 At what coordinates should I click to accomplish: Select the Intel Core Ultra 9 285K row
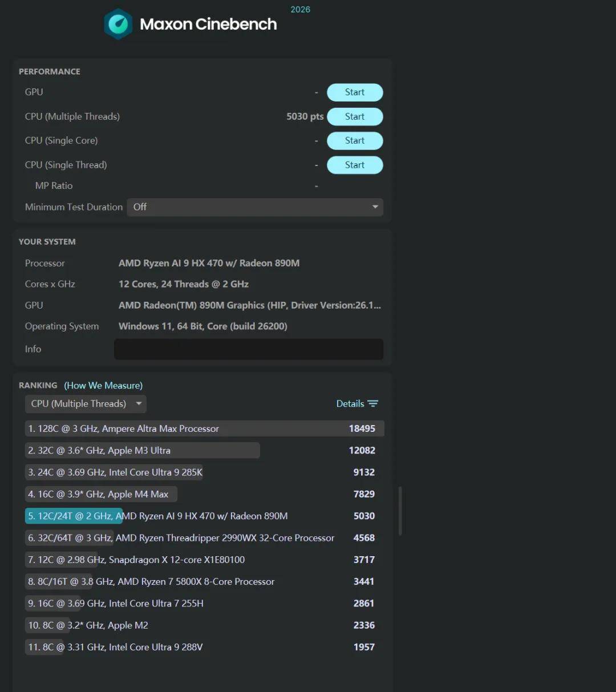pyautogui.click(x=204, y=472)
